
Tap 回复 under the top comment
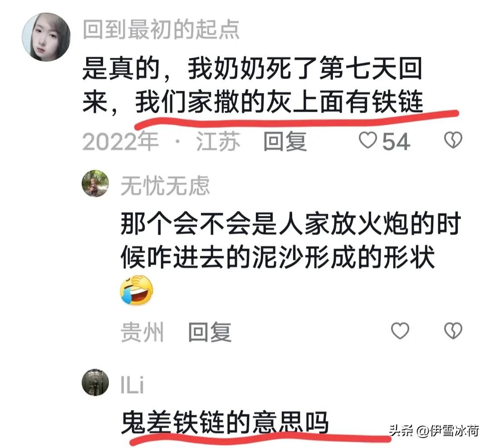(285, 141)
